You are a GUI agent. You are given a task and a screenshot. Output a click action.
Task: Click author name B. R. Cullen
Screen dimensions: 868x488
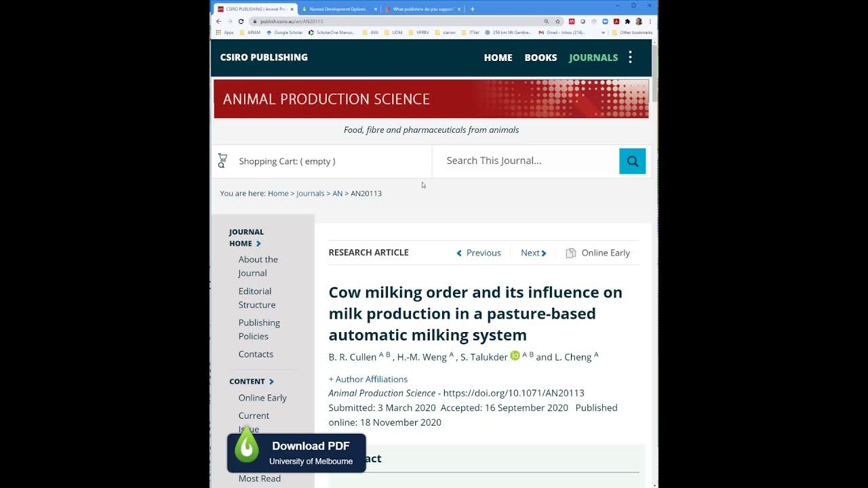[x=353, y=357]
